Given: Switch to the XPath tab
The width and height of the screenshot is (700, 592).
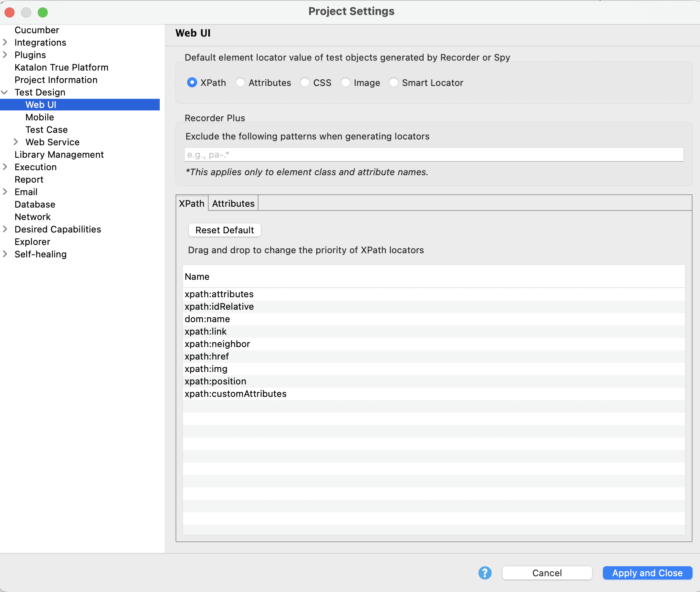Looking at the screenshot, I should [x=192, y=203].
